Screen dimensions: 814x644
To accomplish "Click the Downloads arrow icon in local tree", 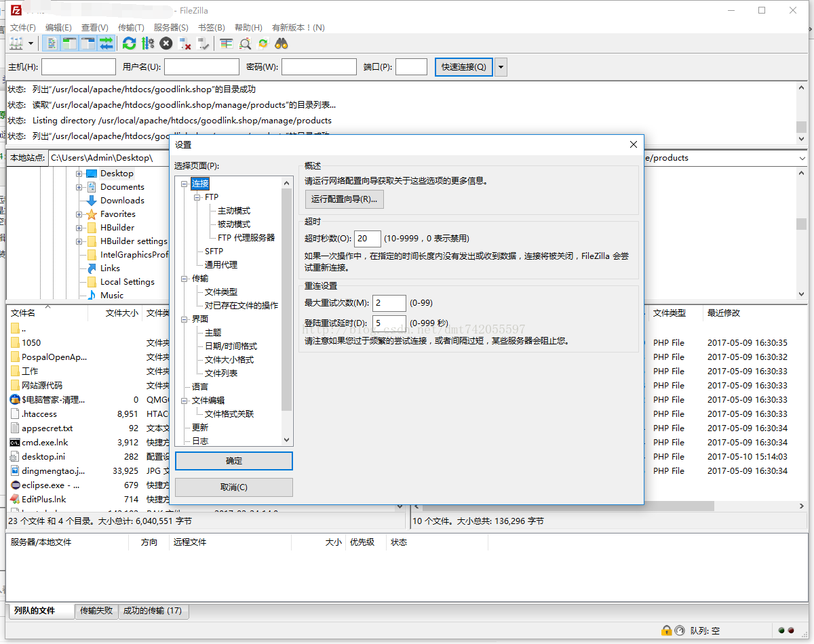I will (92, 201).
